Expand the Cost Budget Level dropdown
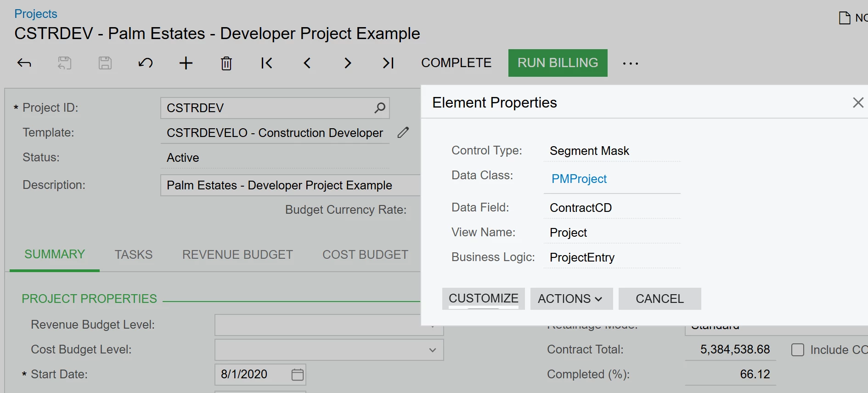Viewport: 868px width, 393px height. click(432, 350)
